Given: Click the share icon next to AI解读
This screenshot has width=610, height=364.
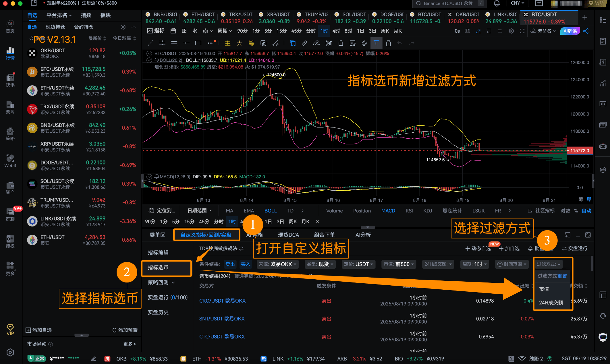Looking at the screenshot, I should 586,31.
